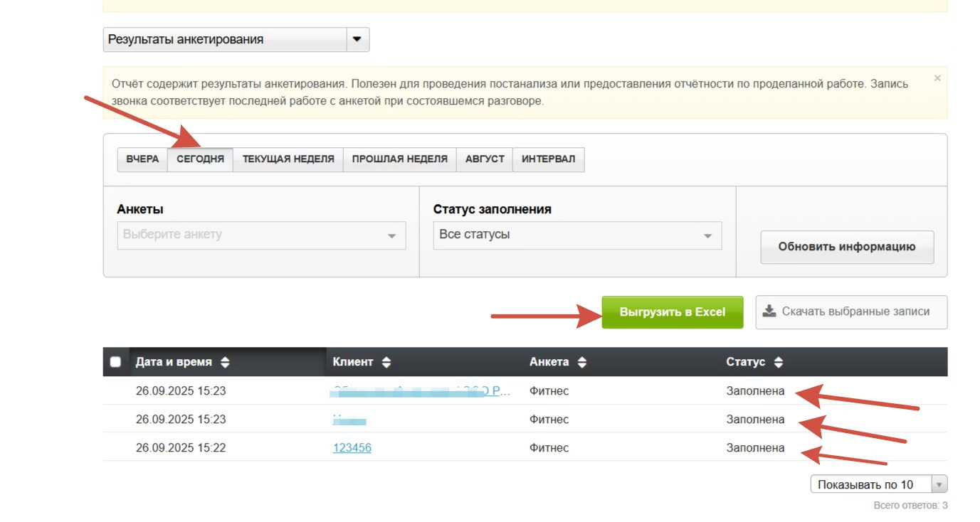Click the Заполнена status in 15:22 row
Image resolution: width=980 pixels, height=522 pixels.
[755, 448]
